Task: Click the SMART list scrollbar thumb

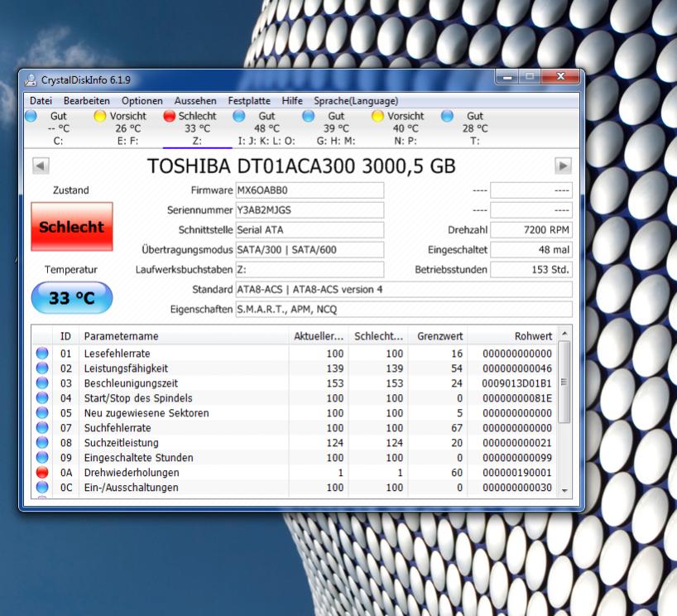Action: 564,382
